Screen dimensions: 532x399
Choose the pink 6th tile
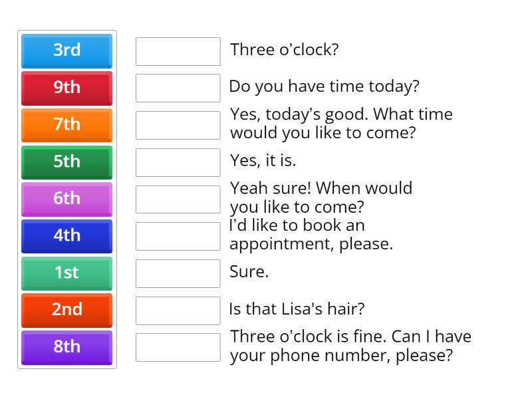(66, 199)
